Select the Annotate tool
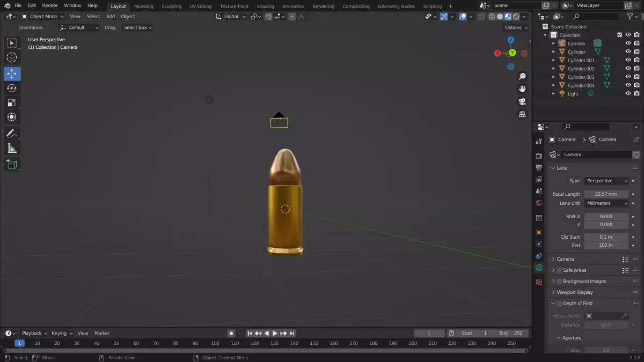644x362 pixels. click(x=12, y=134)
